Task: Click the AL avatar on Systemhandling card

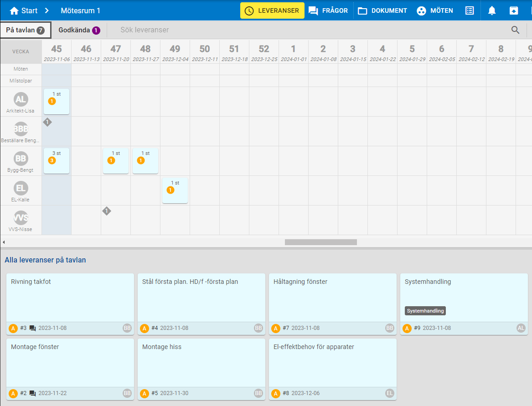Action: point(521,328)
